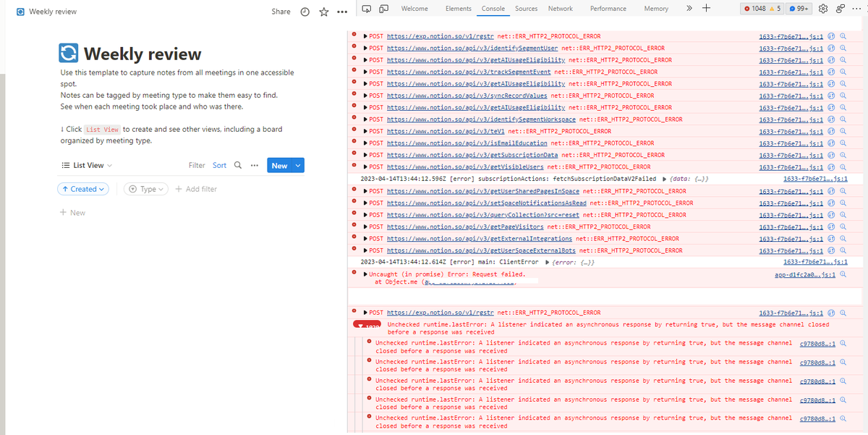Image resolution: width=868 pixels, height=435 pixels.
Task: Switch to the Welcome tab
Action: [x=414, y=9]
